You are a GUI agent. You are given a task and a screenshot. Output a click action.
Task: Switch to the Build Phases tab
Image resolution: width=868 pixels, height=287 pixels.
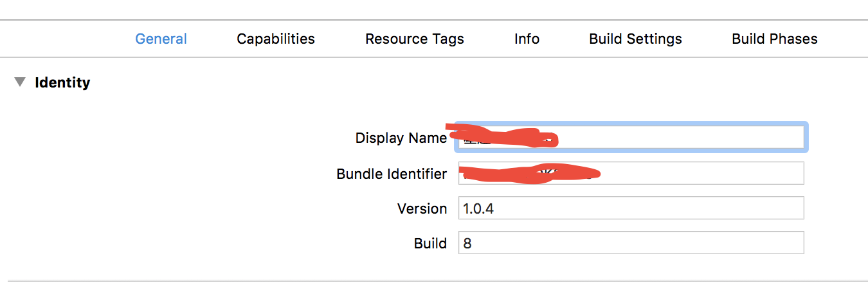774,39
